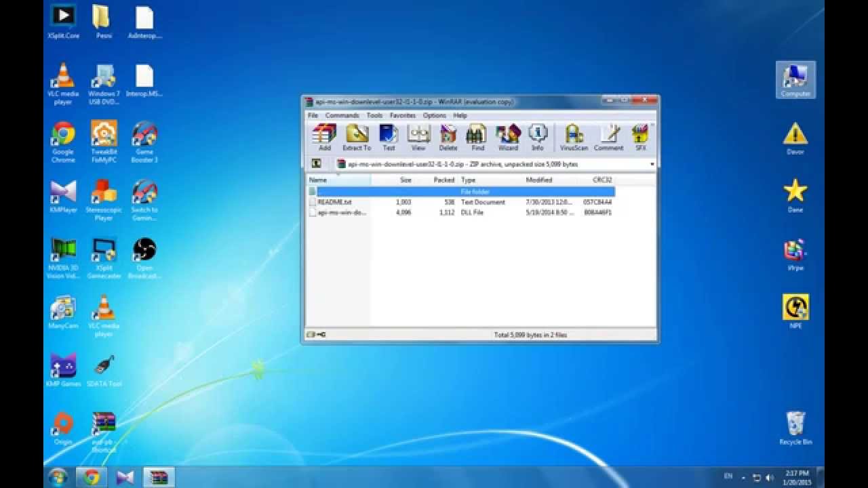The image size is (868, 488).
Task: Click the up-one-level icon beside address bar
Action: tap(316, 163)
